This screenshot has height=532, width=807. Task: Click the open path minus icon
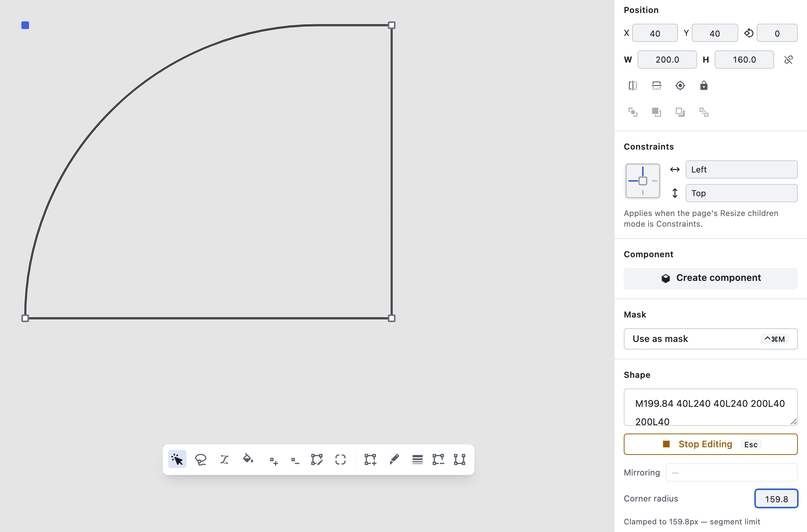pos(438,459)
